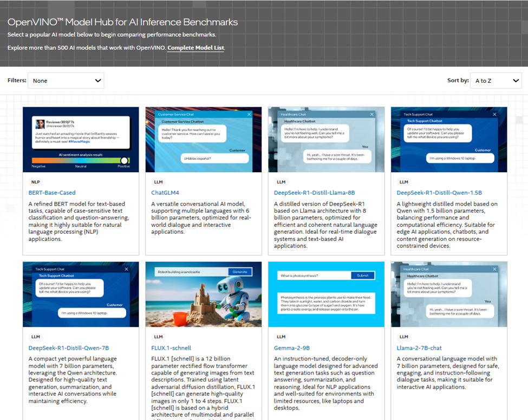Click the ChatGLM4 description text

[201, 218]
